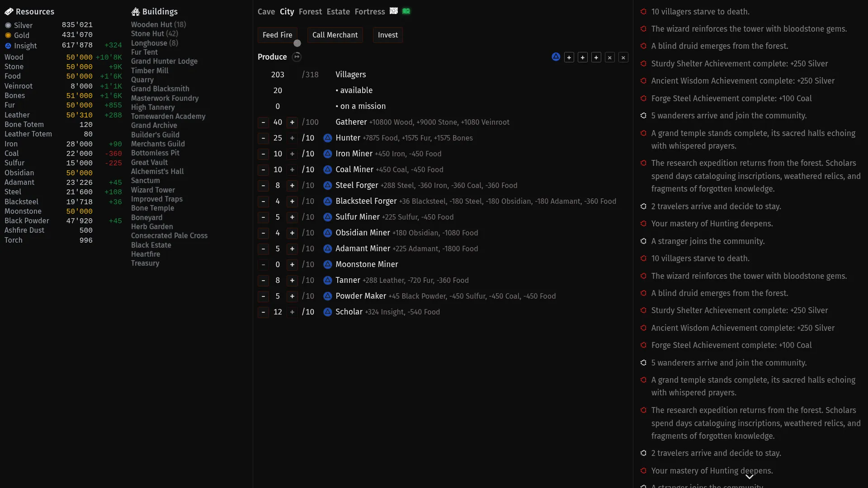
Task: Expand log with bottom chevron arrow
Action: pos(749,477)
